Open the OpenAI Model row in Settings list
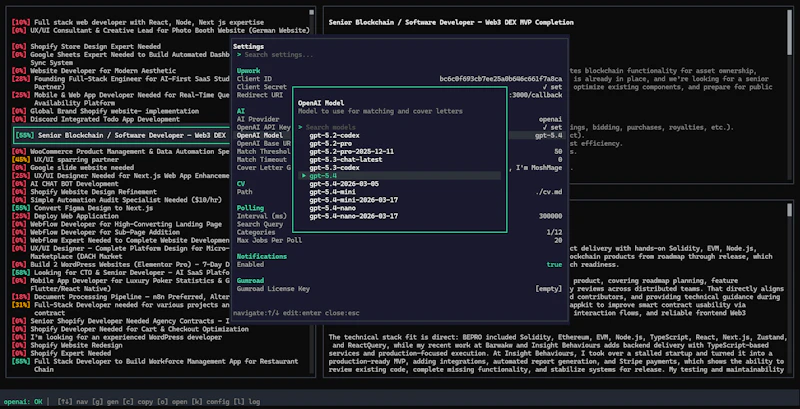 click(x=399, y=136)
